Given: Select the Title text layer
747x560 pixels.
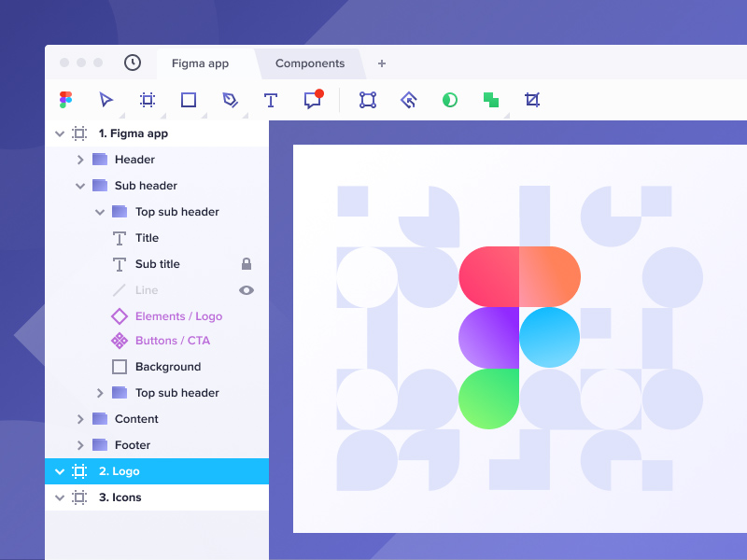Looking at the screenshot, I should [147, 238].
